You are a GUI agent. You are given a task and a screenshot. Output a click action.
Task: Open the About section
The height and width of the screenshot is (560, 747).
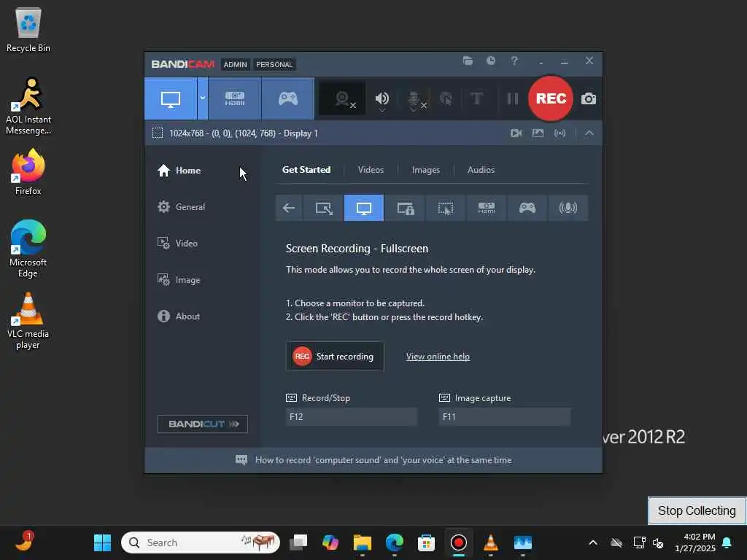[179, 316]
